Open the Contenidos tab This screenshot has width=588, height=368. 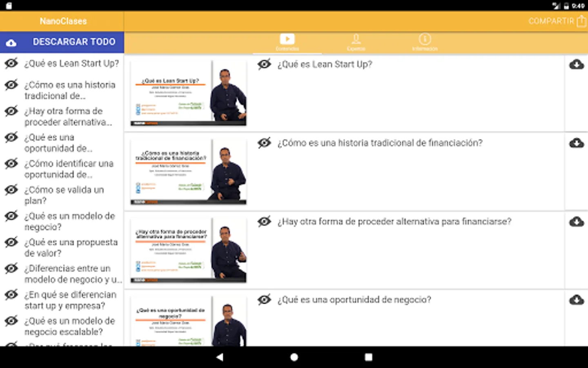coord(287,43)
